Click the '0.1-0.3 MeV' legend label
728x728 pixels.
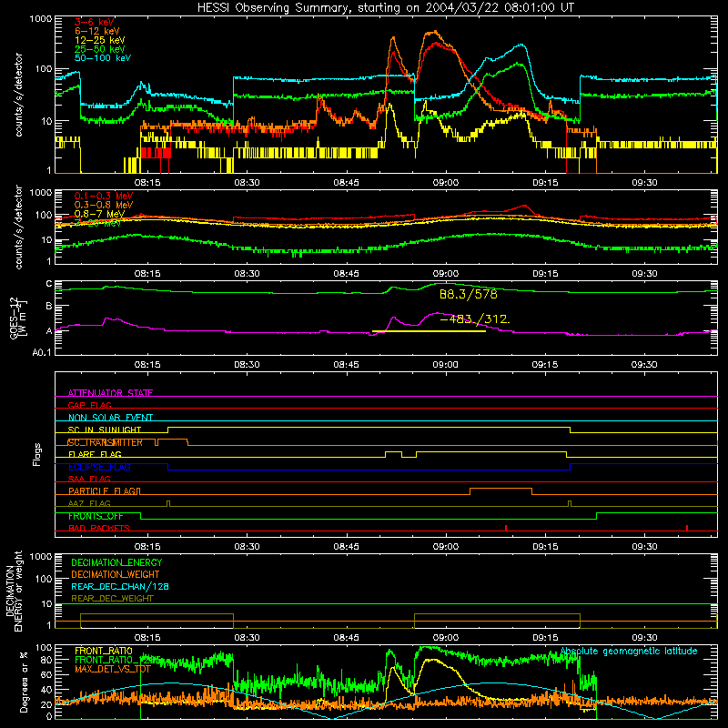tap(104, 196)
